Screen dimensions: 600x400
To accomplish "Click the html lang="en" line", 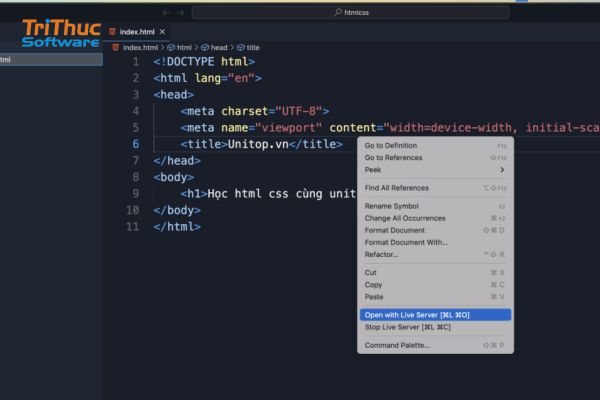I will pos(208,78).
